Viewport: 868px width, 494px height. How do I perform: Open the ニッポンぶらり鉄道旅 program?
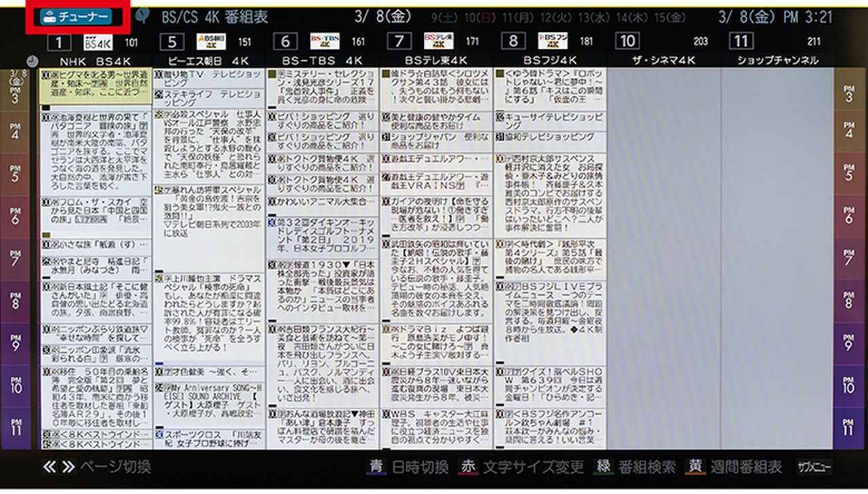[x=96, y=332]
